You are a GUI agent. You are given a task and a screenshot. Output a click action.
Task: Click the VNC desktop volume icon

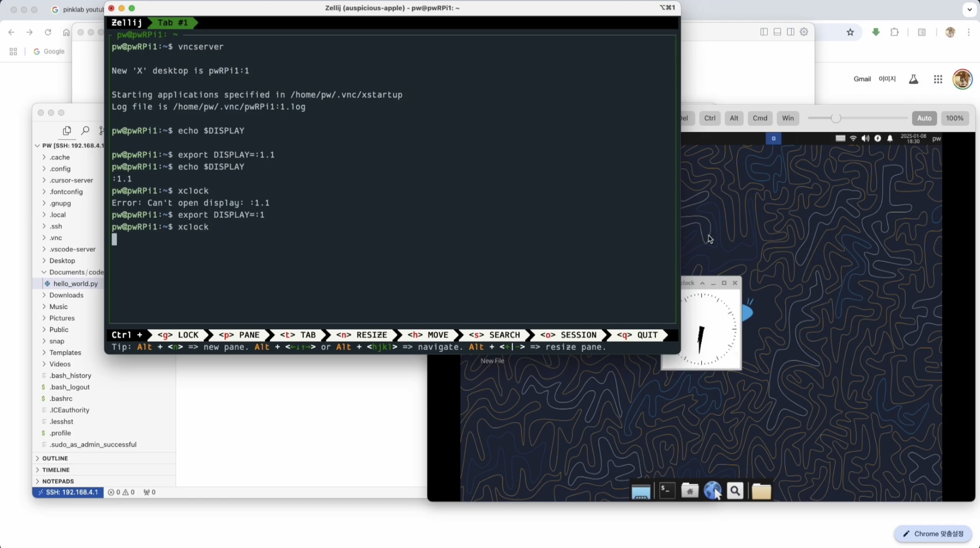[865, 139]
